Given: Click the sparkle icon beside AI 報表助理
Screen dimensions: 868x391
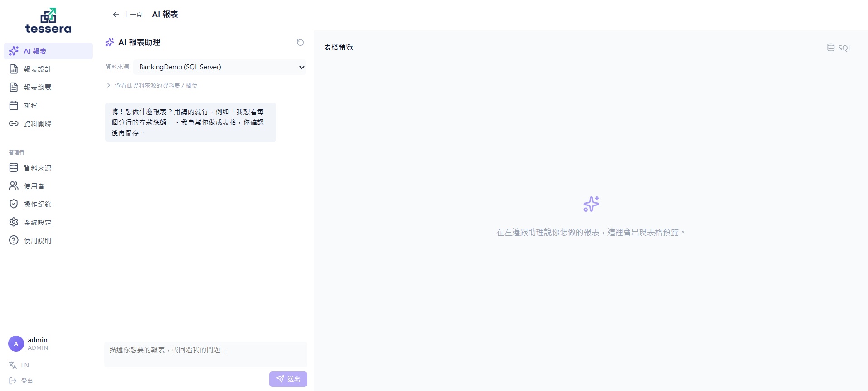Looking at the screenshot, I should coord(110,42).
